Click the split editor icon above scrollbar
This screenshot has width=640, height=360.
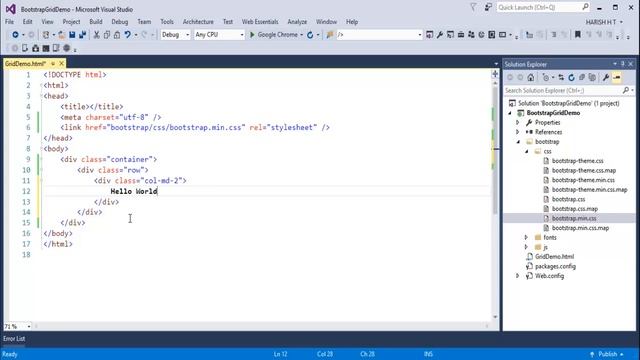tap(495, 74)
